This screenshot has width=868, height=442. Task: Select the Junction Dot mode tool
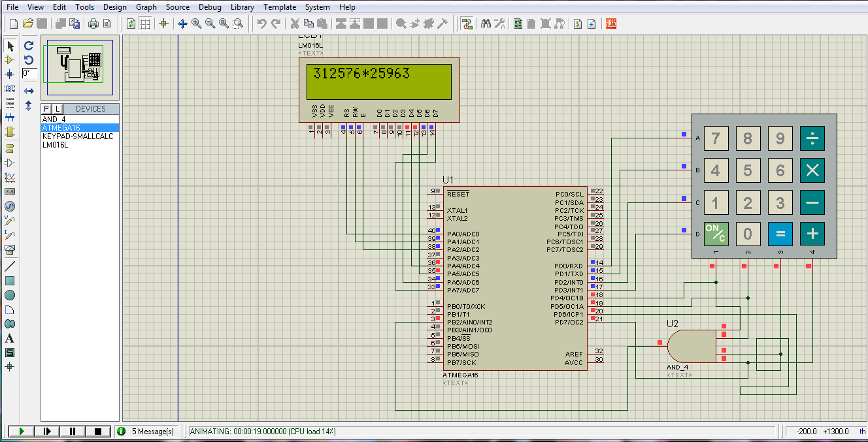coord(10,74)
